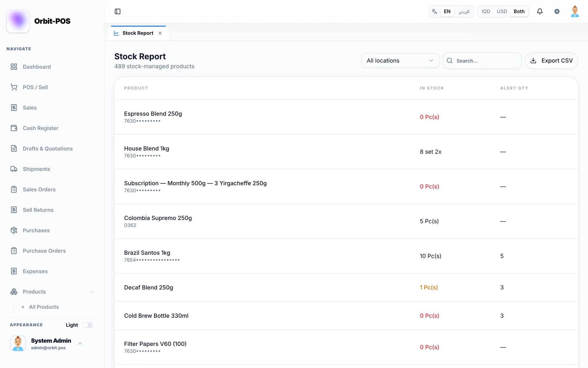Click the Drafts & Quotations document icon
588x368 pixels.
tap(14, 148)
